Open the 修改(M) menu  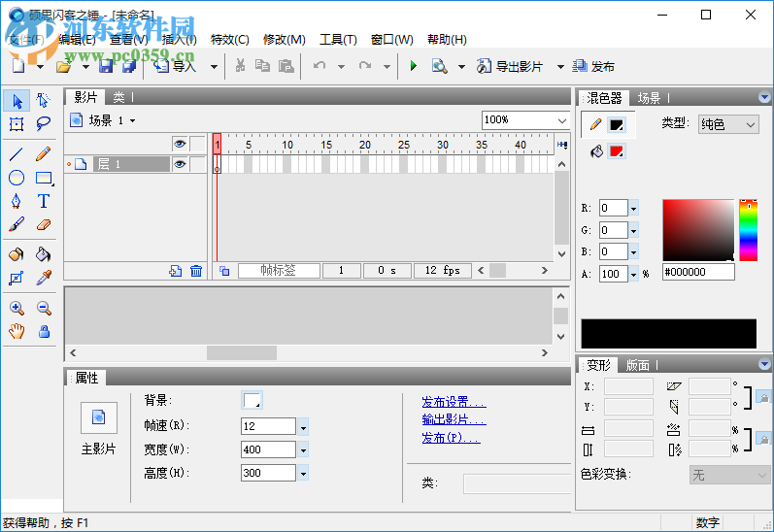click(x=284, y=40)
